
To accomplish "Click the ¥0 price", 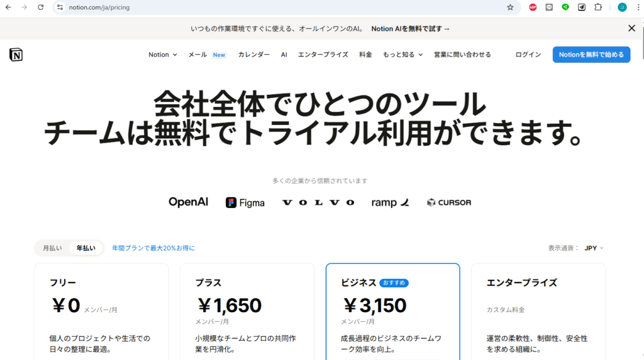I will (x=65, y=305).
